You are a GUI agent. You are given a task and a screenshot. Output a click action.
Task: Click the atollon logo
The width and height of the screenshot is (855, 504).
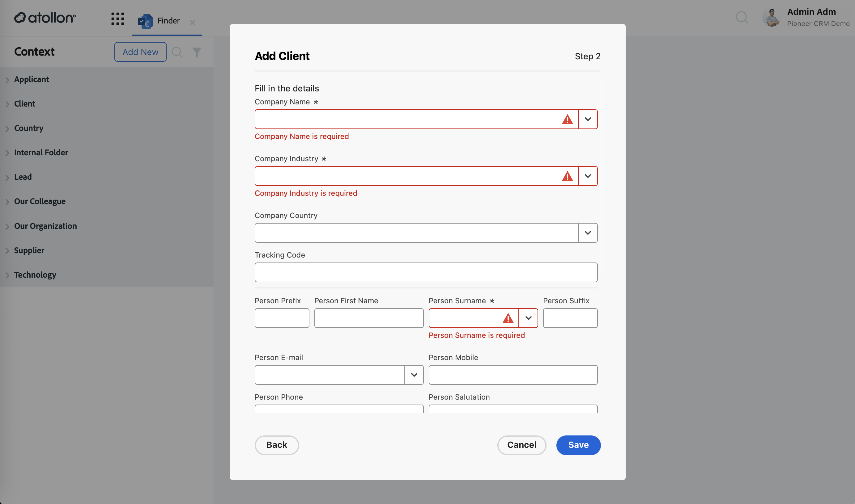coord(45,18)
